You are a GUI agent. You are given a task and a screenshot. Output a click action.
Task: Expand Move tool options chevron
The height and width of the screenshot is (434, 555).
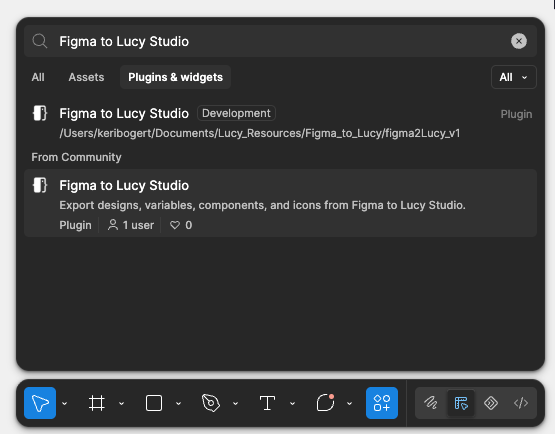64,403
